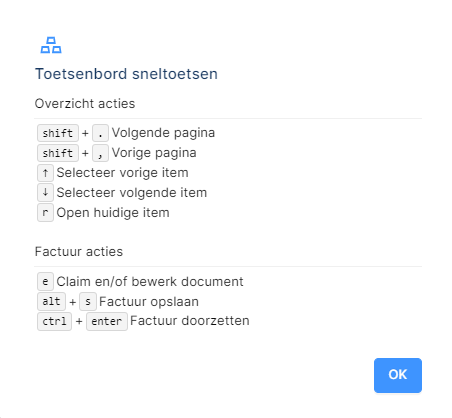452x418 pixels.
Task: Click the 'r' key badge
Action: point(45,213)
